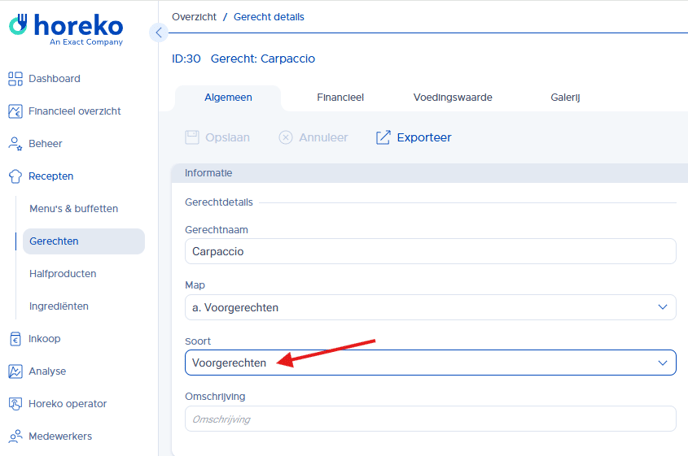Open the Voedingswaarde tab
Screen dimensions: 688x456
[452, 97]
